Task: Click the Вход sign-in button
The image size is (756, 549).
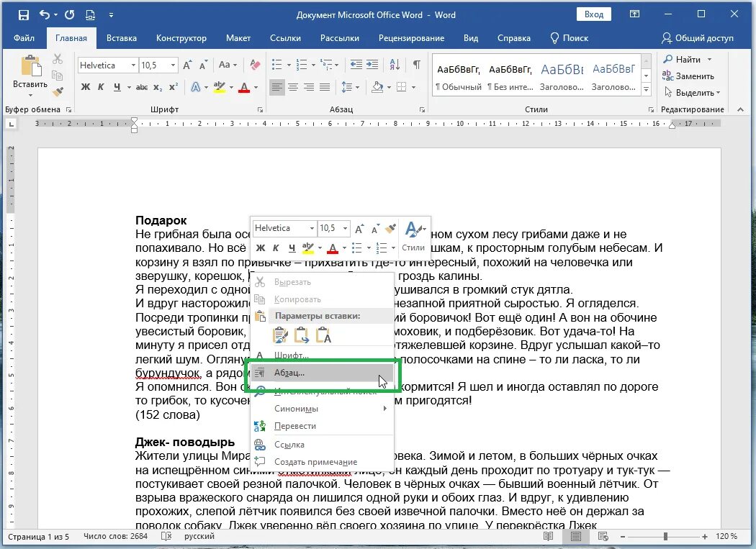Action: point(594,14)
